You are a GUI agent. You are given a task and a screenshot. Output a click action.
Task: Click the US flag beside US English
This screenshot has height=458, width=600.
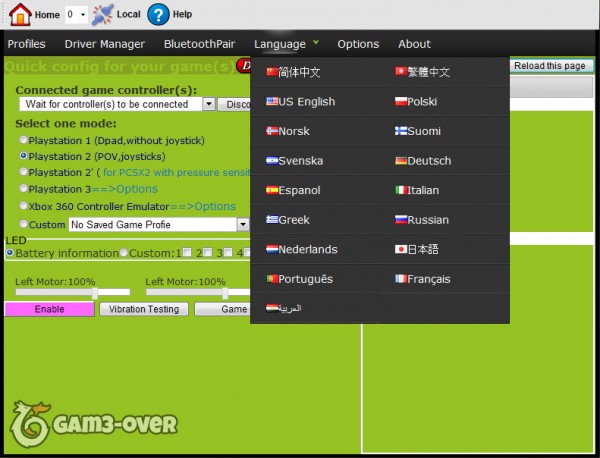pyautogui.click(x=271, y=102)
